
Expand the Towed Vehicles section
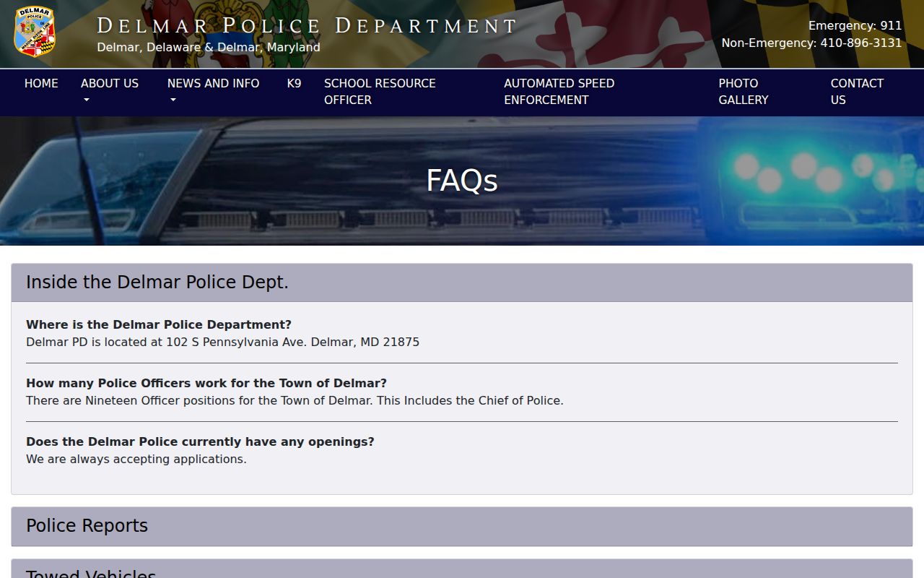462,569
